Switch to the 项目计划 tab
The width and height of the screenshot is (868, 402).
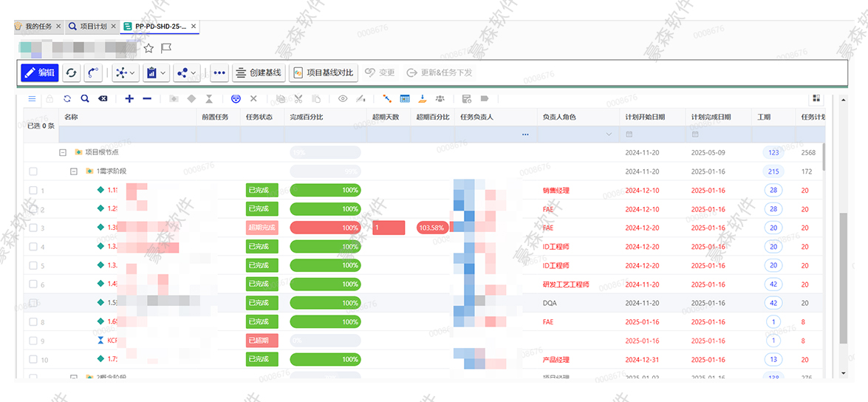(x=92, y=27)
